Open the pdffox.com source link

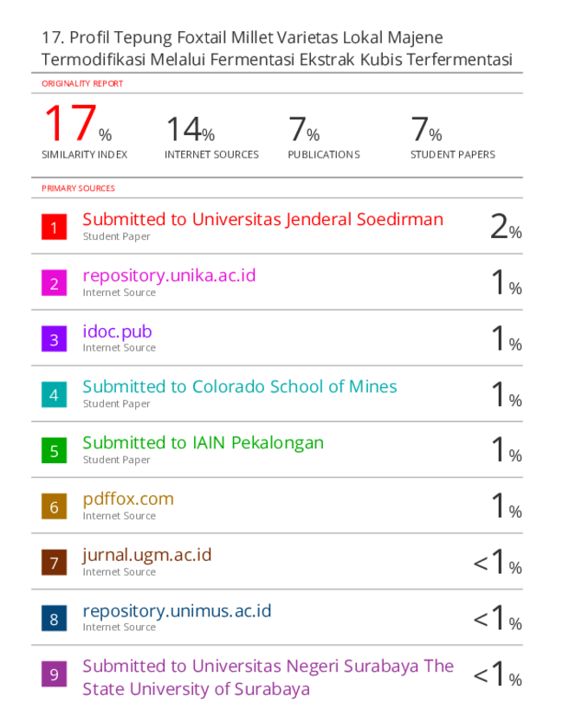pyautogui.click(x=128, y=499)
